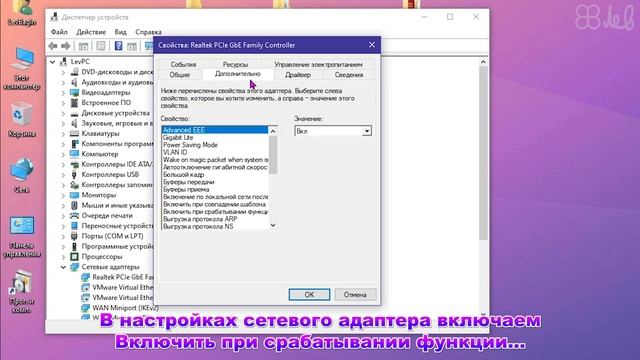Viewport: 640px width, 360px height.
Task: Switch to the События tab
Action: click(183, 64)
